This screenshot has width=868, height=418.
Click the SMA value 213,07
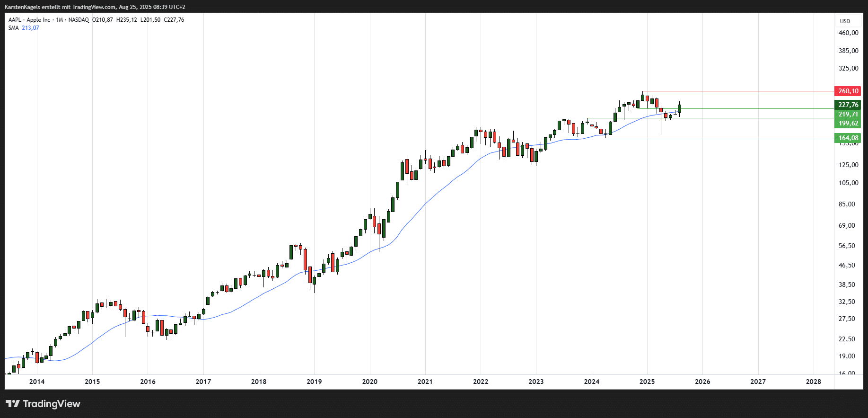(30, 28)
